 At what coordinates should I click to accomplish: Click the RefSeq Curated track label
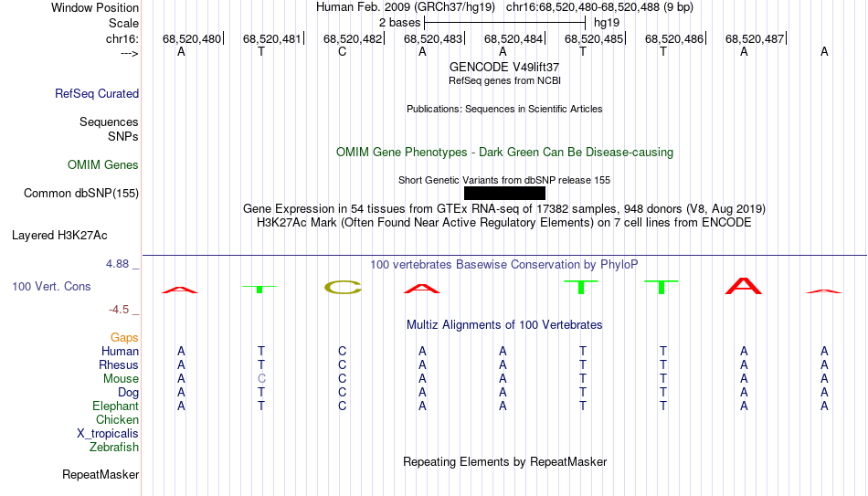coord(96,93)
